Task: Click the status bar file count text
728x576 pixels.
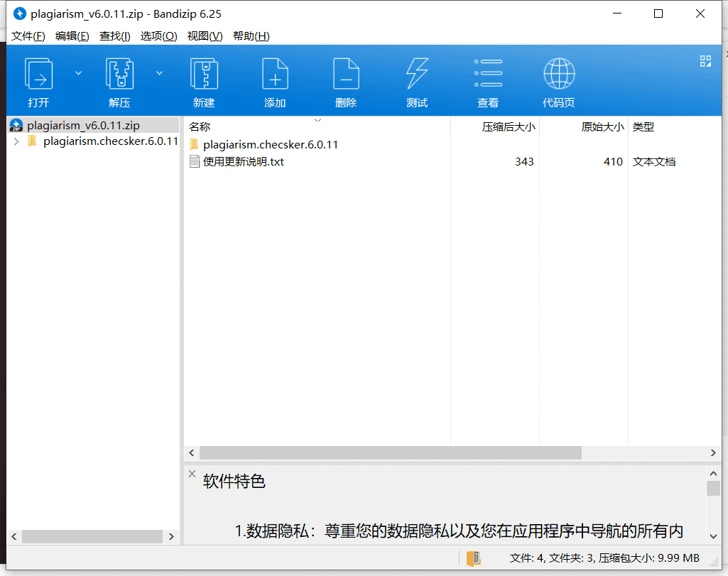Action: [604, 558]
